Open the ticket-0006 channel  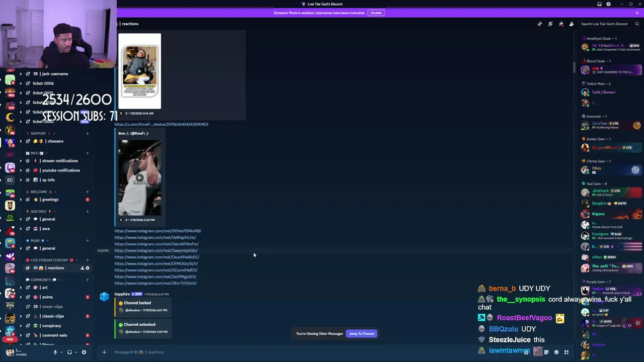point(57,83)
